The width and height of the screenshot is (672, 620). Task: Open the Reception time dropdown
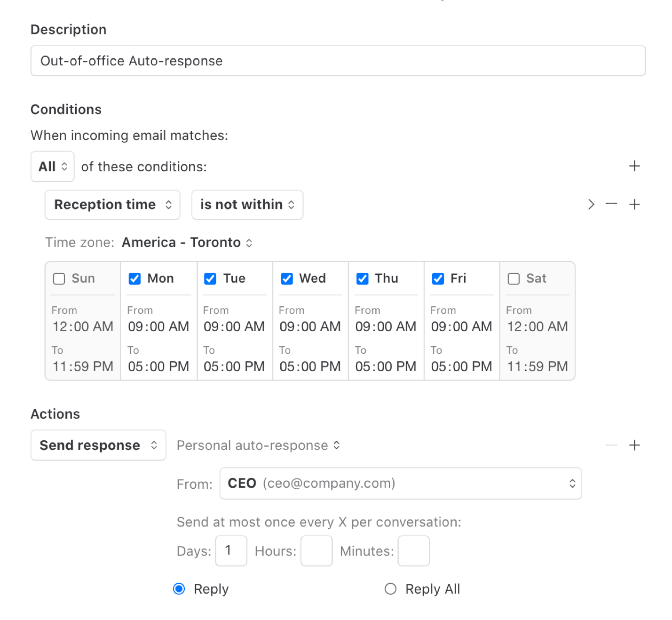pos(112,205)
